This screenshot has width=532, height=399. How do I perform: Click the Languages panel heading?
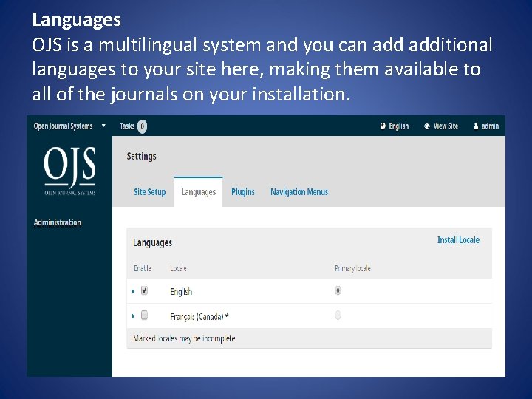(x=153, y=243)
